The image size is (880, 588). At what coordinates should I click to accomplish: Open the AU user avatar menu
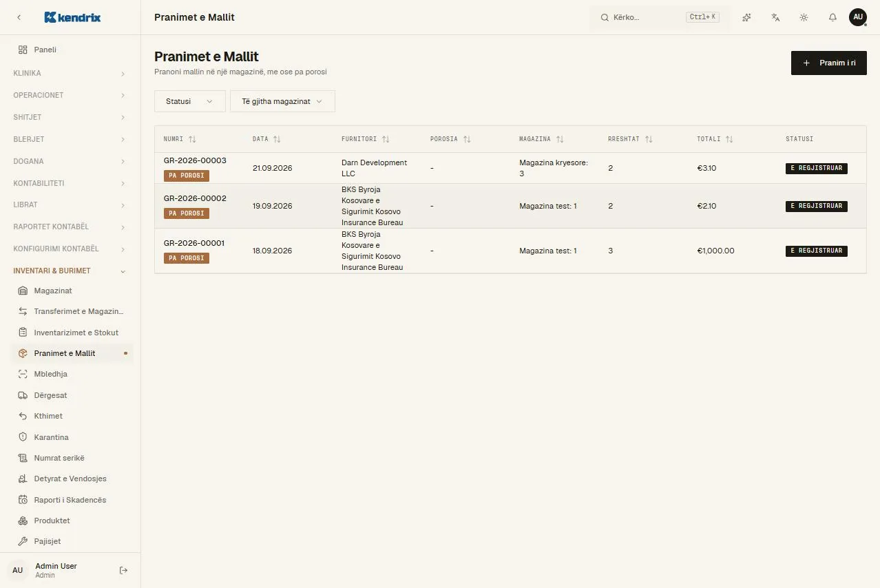pos(857,17)
